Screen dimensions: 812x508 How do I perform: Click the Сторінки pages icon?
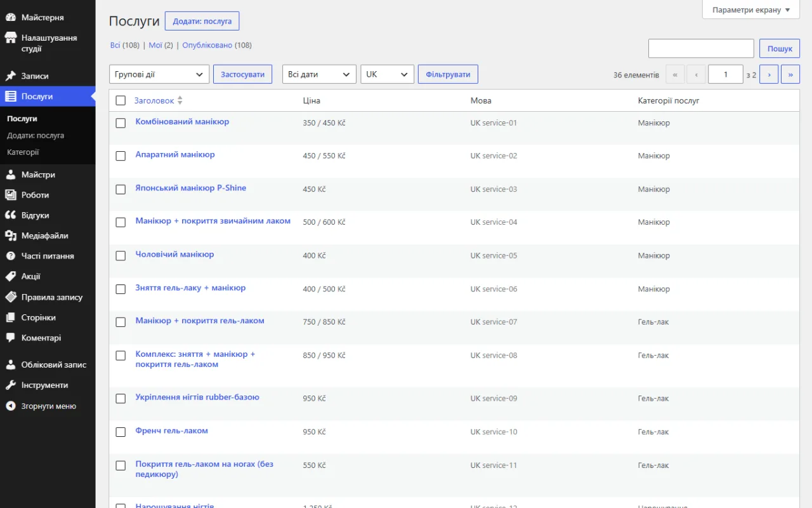[11, 317]
